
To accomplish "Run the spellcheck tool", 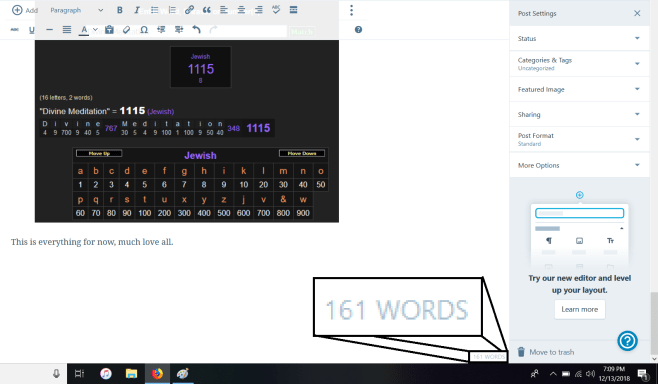I will 276,10.
